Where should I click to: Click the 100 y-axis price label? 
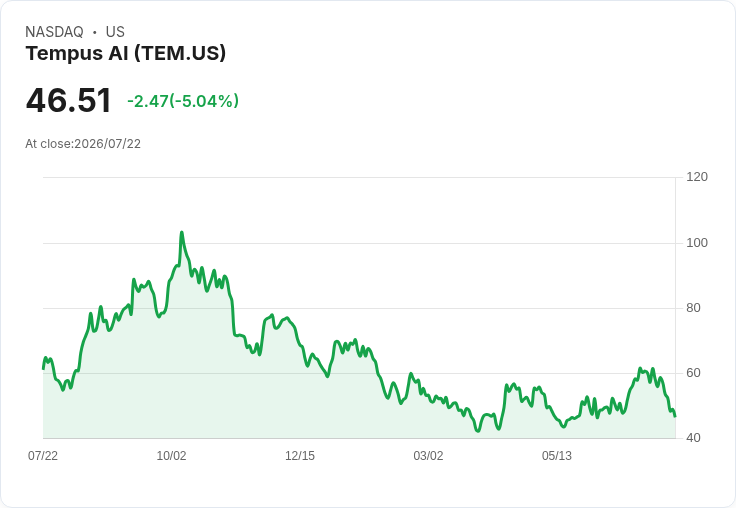[x=697, y=243]
